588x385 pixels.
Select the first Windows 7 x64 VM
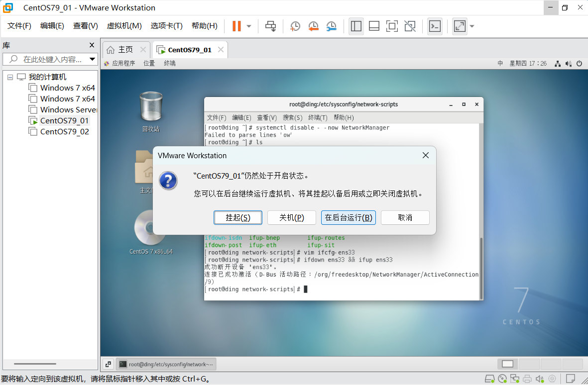pos(68,88)
